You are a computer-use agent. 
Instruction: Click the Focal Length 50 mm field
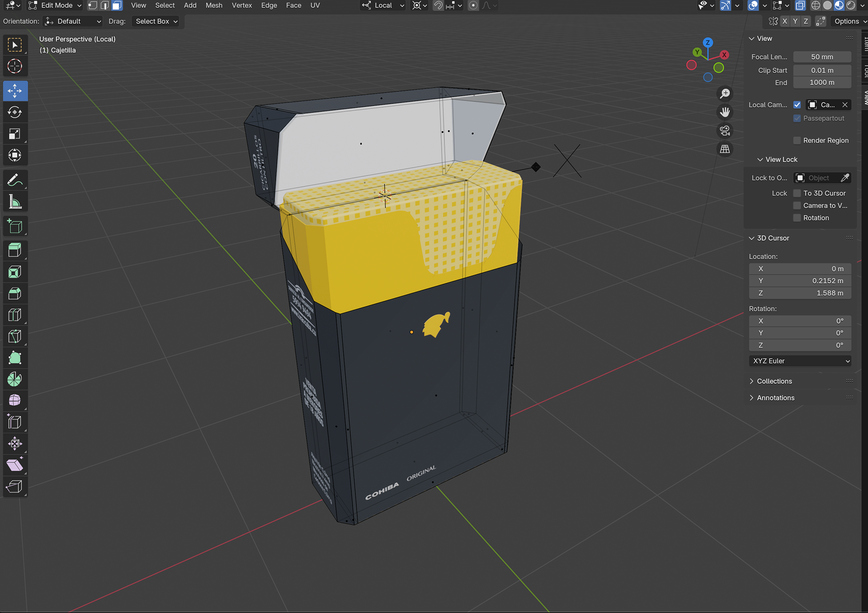pyautogui.click(x=822, y=57)
